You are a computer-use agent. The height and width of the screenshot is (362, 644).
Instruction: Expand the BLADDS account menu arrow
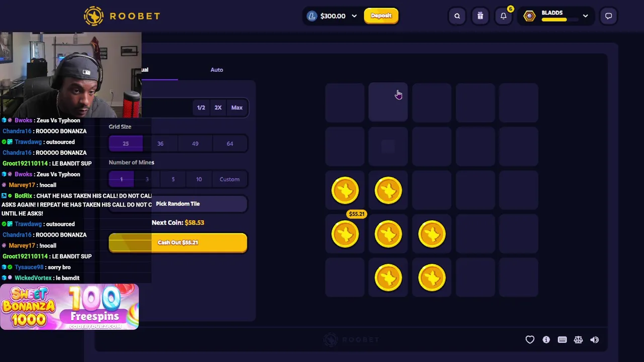pyautogui.click(x=585, y=16)
